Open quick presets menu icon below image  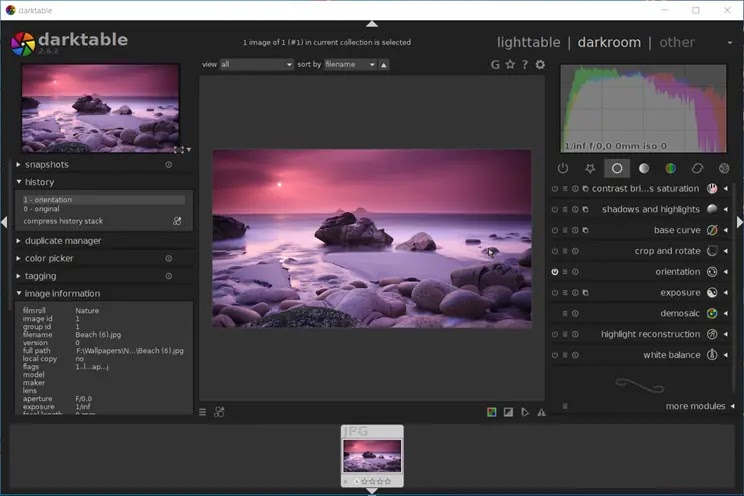tap(203, 412)
